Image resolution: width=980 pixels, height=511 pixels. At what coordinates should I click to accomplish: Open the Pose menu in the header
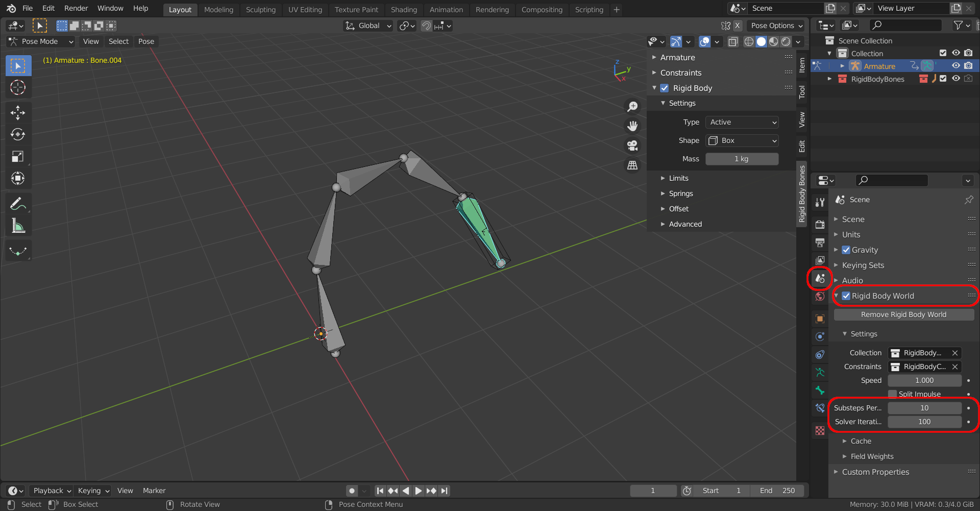[146, 41]
